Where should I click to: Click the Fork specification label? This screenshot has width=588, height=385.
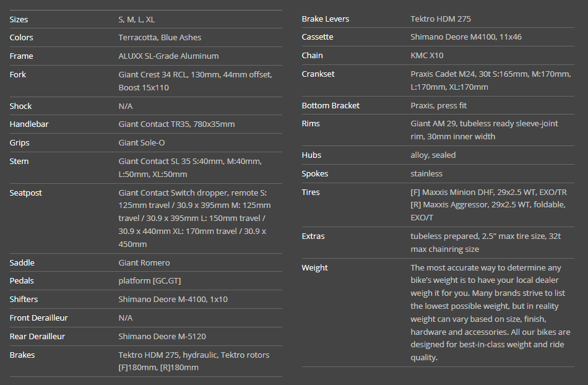(x=18, y=75)
